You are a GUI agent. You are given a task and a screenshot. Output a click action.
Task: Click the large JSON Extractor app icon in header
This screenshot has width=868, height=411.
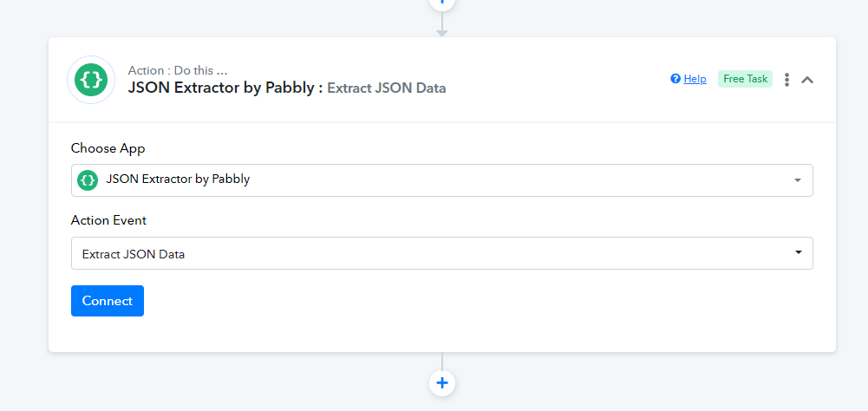pyautogui.click(x=91, y=80)
